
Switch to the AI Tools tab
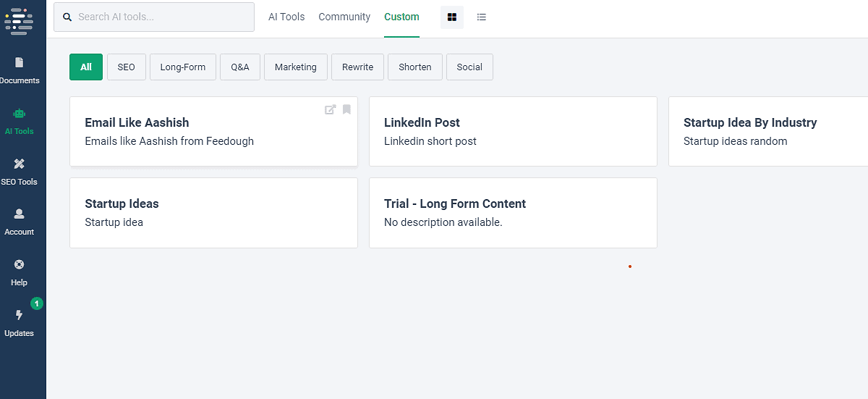(x=286, y=17)
